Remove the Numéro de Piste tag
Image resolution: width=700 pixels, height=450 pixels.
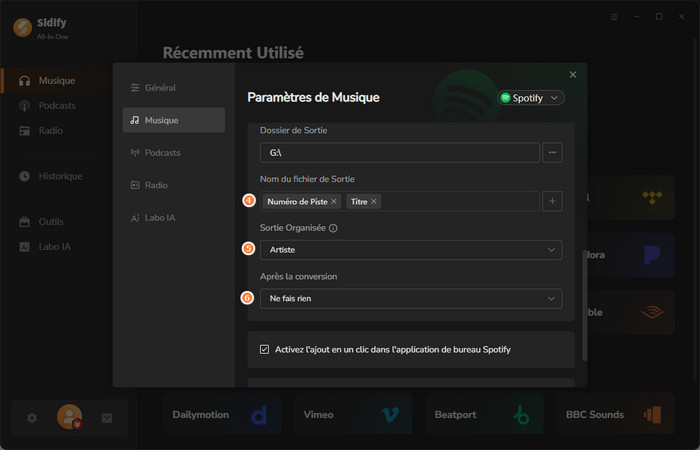[x=334, y=202]
